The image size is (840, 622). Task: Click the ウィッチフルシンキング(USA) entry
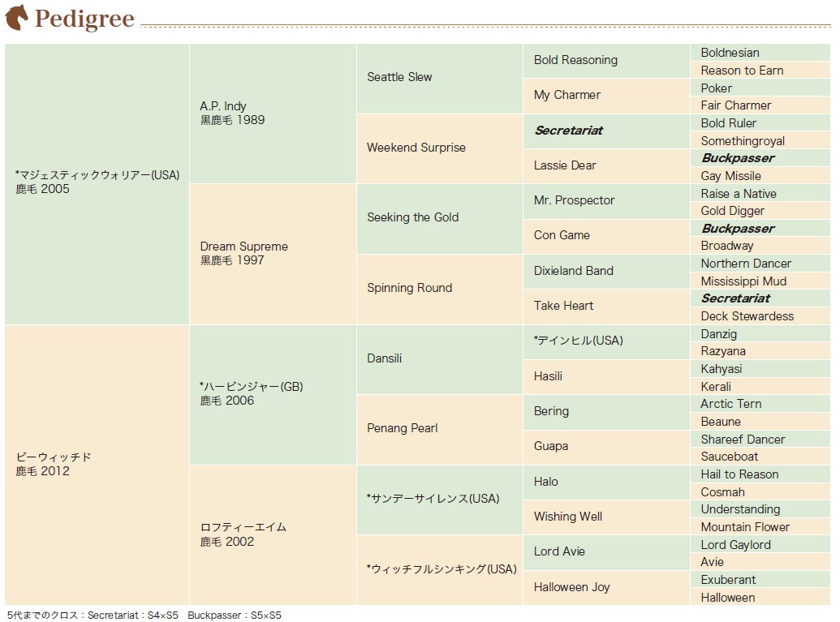(x=439, y=570)
